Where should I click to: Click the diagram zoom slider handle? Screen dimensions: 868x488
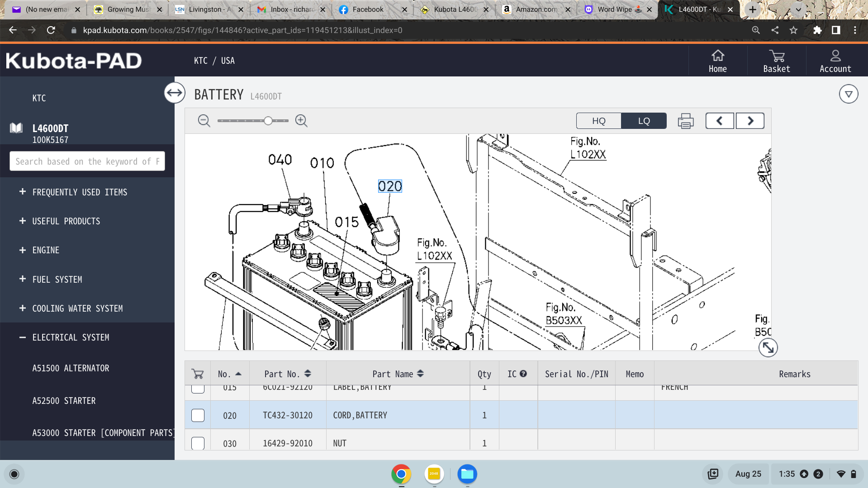(x=268, y=121)
